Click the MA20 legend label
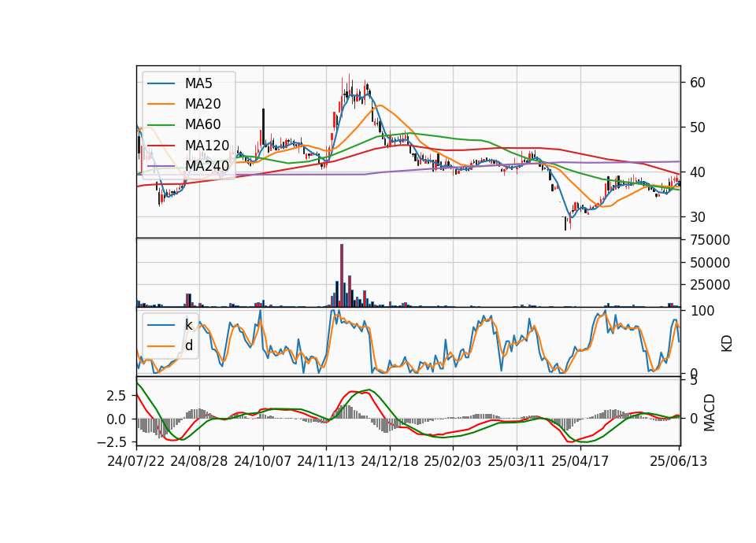756x543 pixels. (202, 104)
